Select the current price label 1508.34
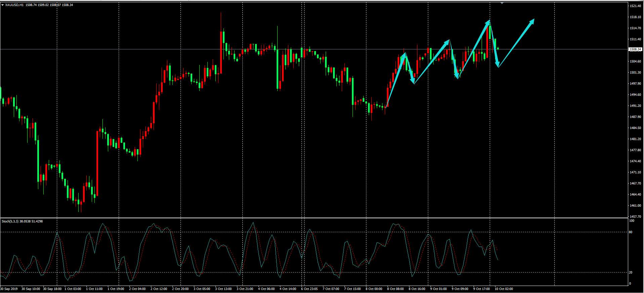Screen dimensions: 644x293 pyautogui.click(x=635, y=49)
